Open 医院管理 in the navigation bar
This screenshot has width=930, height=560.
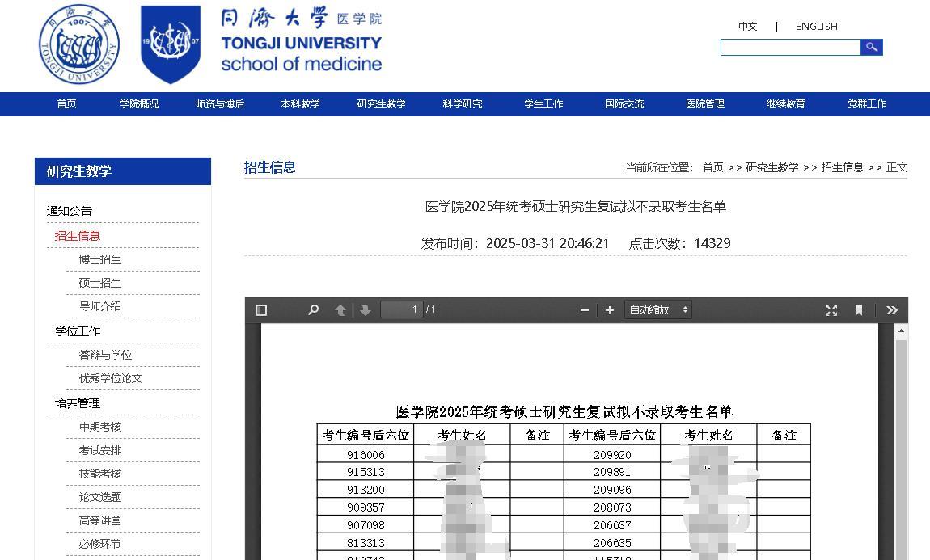(705, 103)
